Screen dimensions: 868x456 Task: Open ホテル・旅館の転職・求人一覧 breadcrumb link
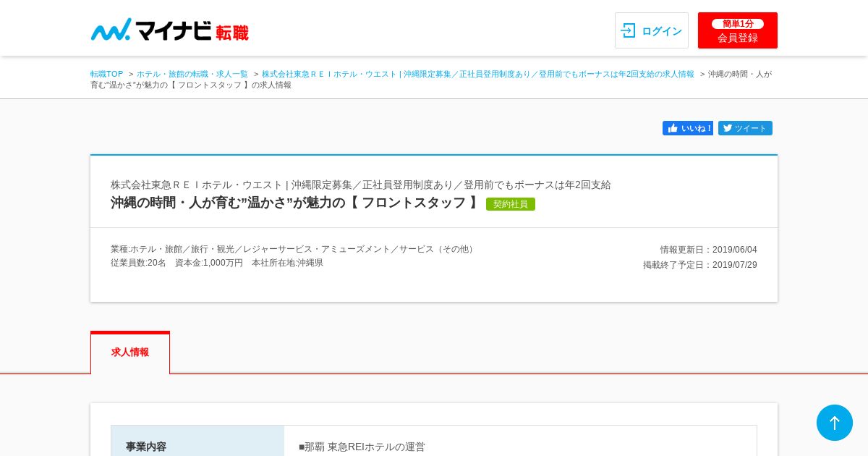click(192, 74)
